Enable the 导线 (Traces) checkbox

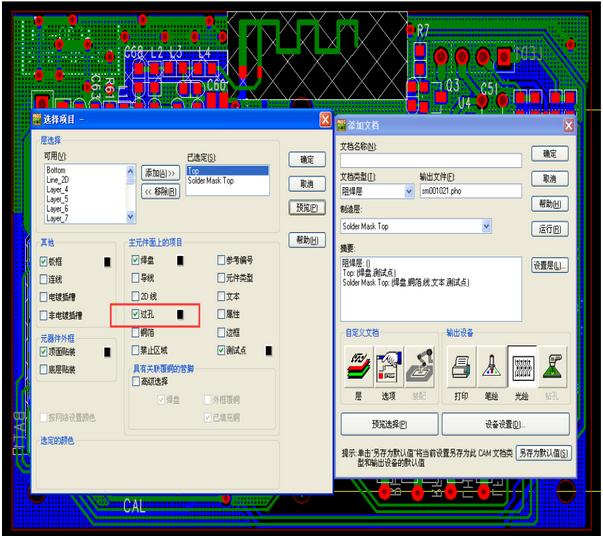pyautogui.click(x=136, y=278)
